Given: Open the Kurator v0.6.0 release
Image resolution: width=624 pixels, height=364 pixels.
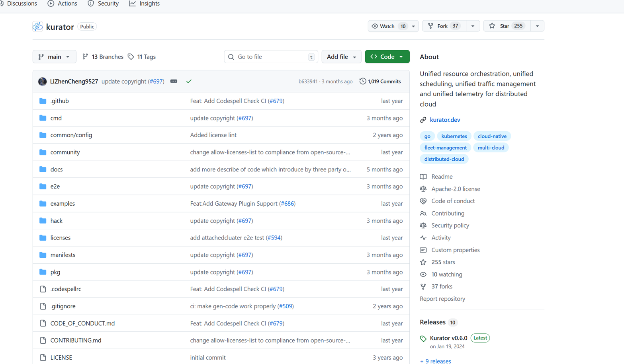Looking at the screenshot, I should click(448, 338).
